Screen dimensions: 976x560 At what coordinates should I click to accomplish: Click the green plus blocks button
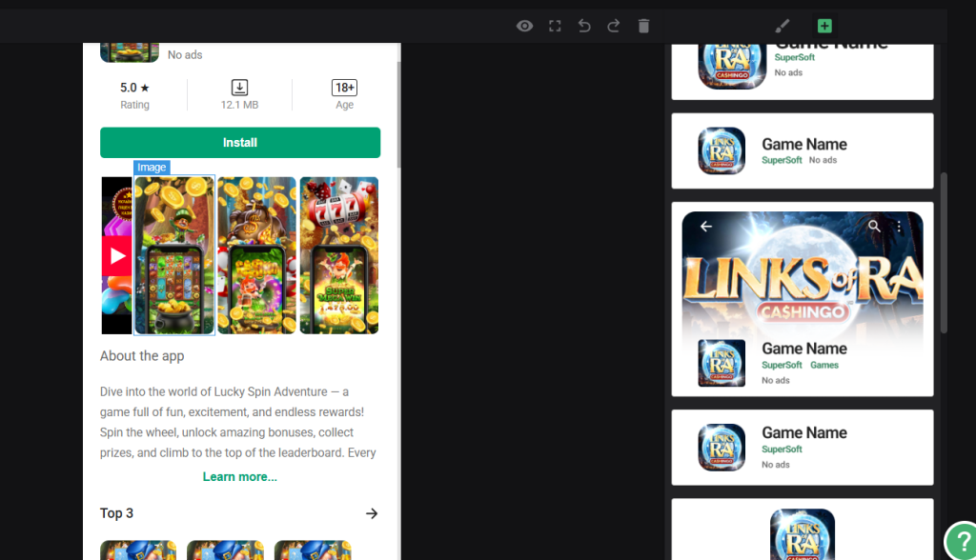pos(824,26)
